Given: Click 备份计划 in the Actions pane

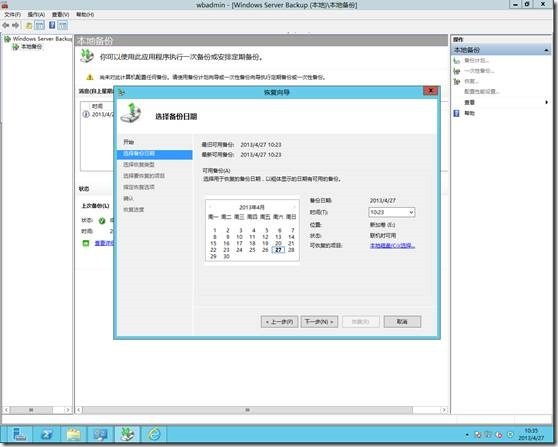Looking at the screenshot, I should (x=477, y=61).
